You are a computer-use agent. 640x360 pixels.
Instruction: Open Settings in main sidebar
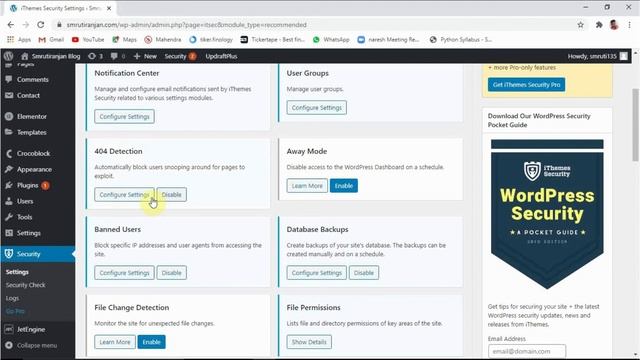click(29, 233)
